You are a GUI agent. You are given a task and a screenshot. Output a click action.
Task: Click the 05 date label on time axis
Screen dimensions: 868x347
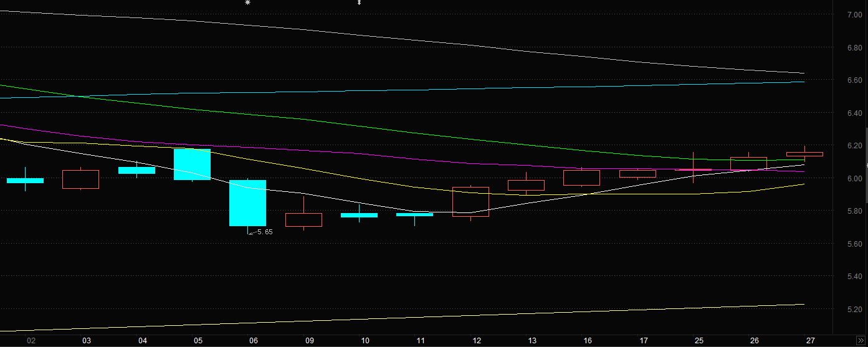pyautogui.click(x=198, y=341)
